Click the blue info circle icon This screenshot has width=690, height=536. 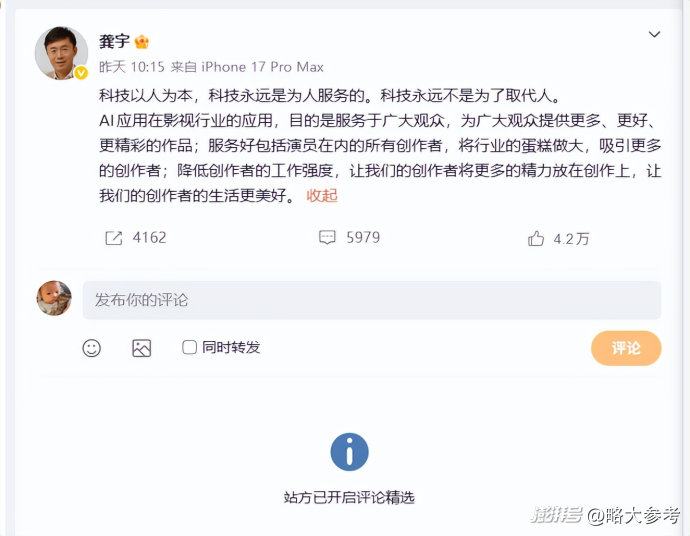coord(349,452)
